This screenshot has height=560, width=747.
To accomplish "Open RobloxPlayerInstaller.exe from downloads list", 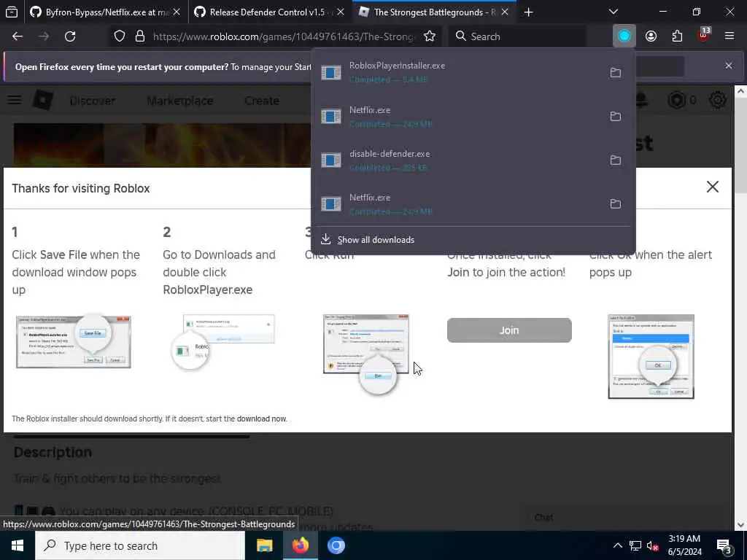I will point(457,72).
